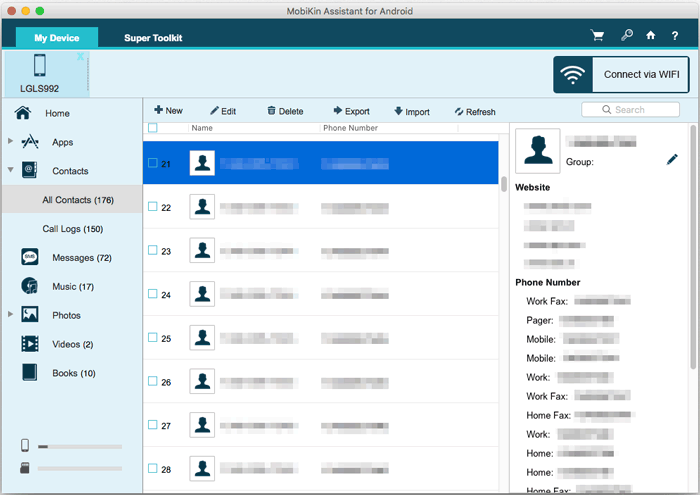The image size is (700, 495).
Task: Click the Contacts address book icon
Action: point(29,170)
